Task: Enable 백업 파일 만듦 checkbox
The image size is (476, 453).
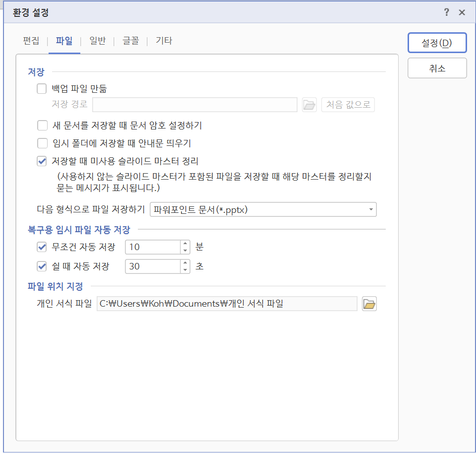Action: click(x=42, y=89)
